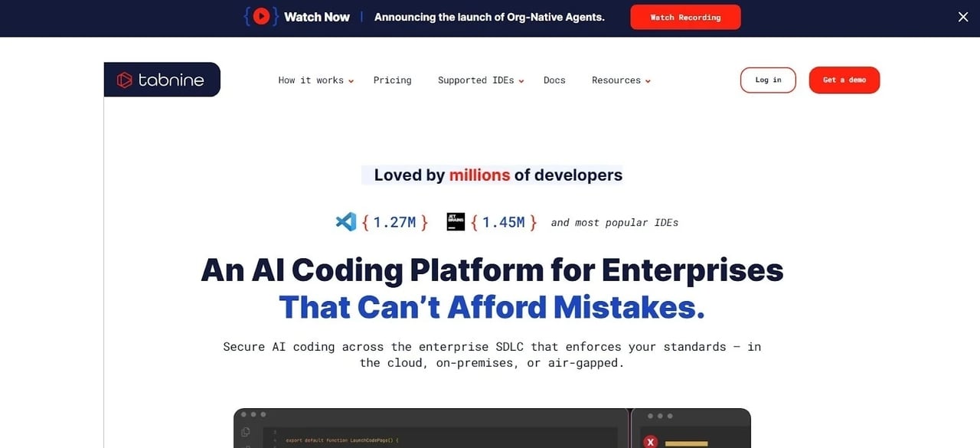The image size is (980, 448).
Task: Expand the Supported IDEs dropdown
Action: (481, 80)
